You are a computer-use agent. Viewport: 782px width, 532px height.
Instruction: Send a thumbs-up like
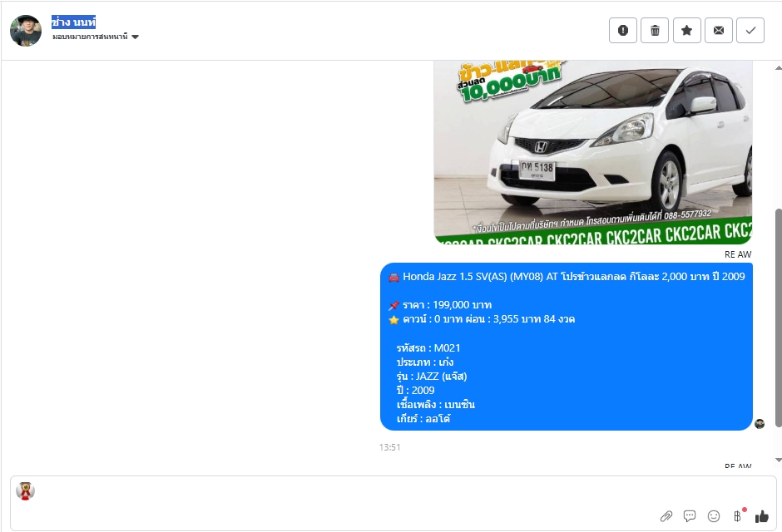(x=762, y=516)
